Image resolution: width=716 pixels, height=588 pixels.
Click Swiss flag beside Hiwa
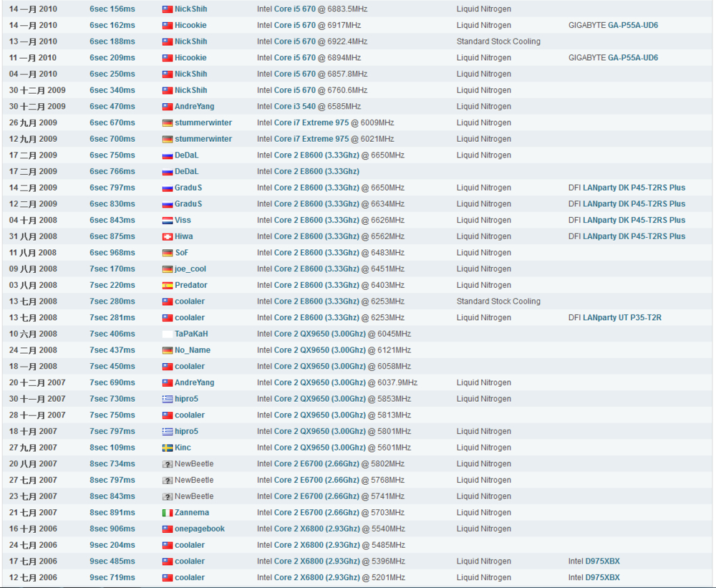[x=167, y=236]
